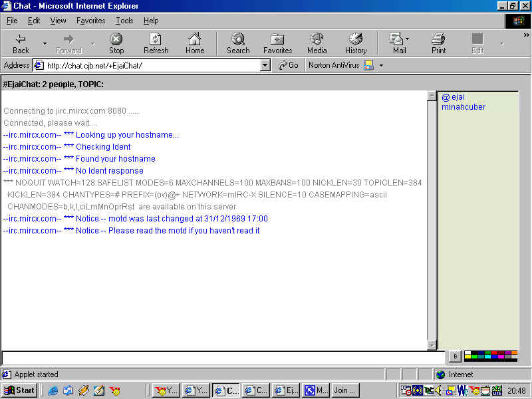Open the Back button history dropdown arrow
This screenshot has height=399, width=532.
click(45, 44)
